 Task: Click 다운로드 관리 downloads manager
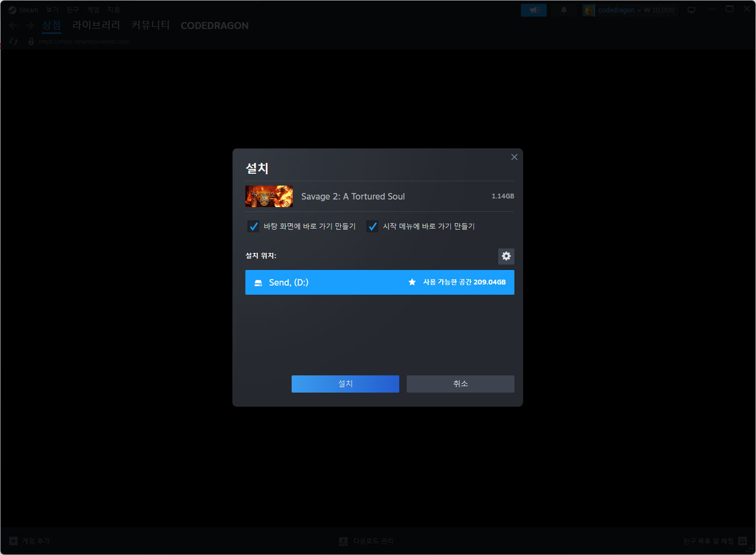point(366,541)
